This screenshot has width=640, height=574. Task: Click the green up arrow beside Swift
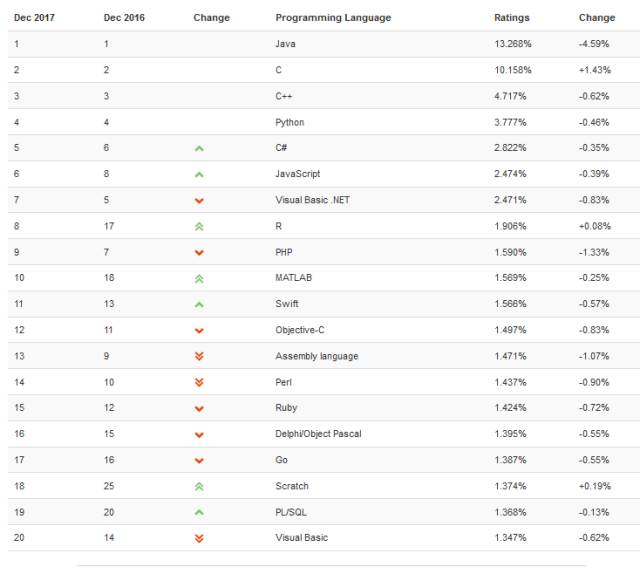pyautogui.click(x=199, y=304)
